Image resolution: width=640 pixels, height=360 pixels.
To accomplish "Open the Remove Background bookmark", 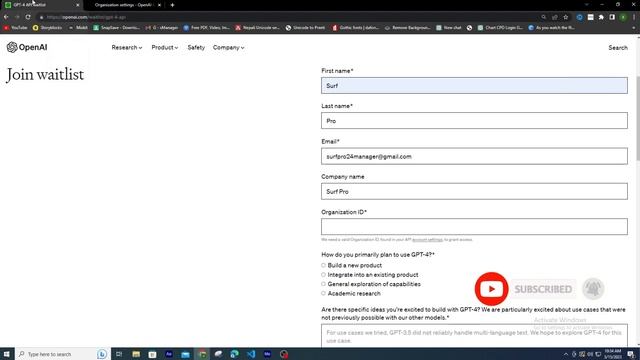I will tap(407, 28).
